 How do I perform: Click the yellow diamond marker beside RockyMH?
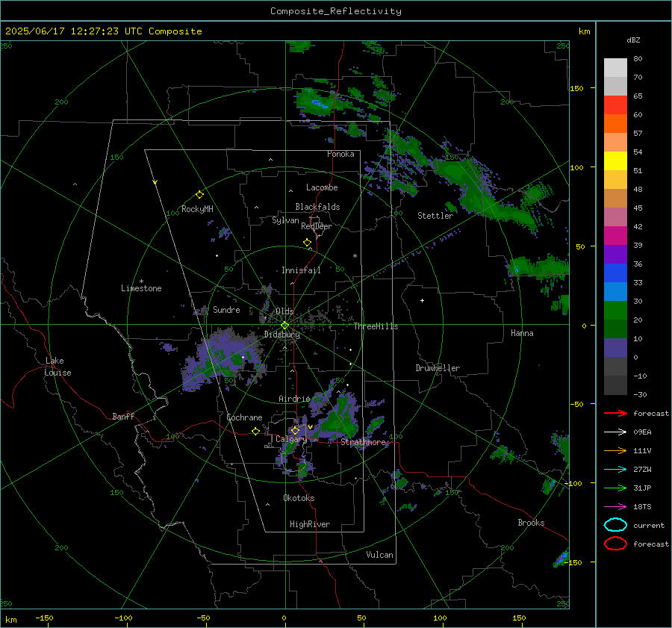(199, 195)
